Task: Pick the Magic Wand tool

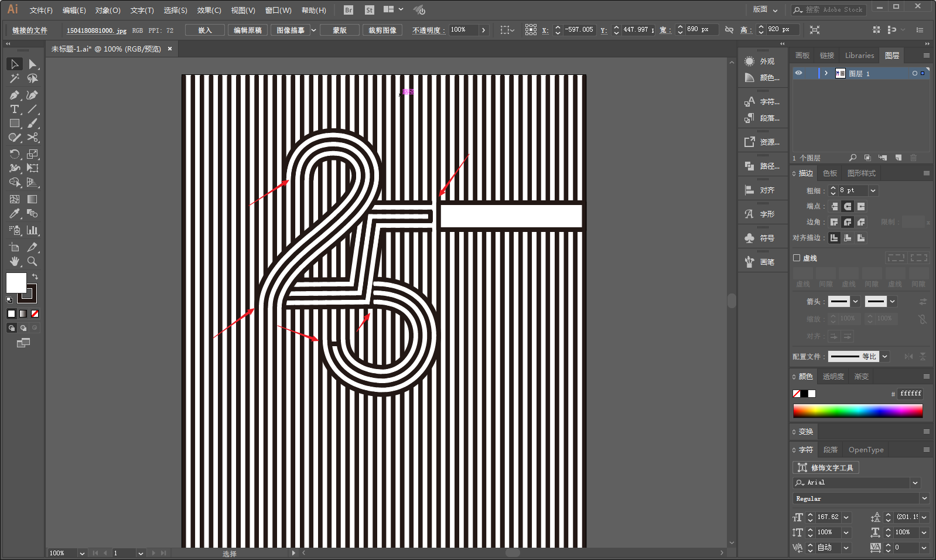Action: [15, 78]
